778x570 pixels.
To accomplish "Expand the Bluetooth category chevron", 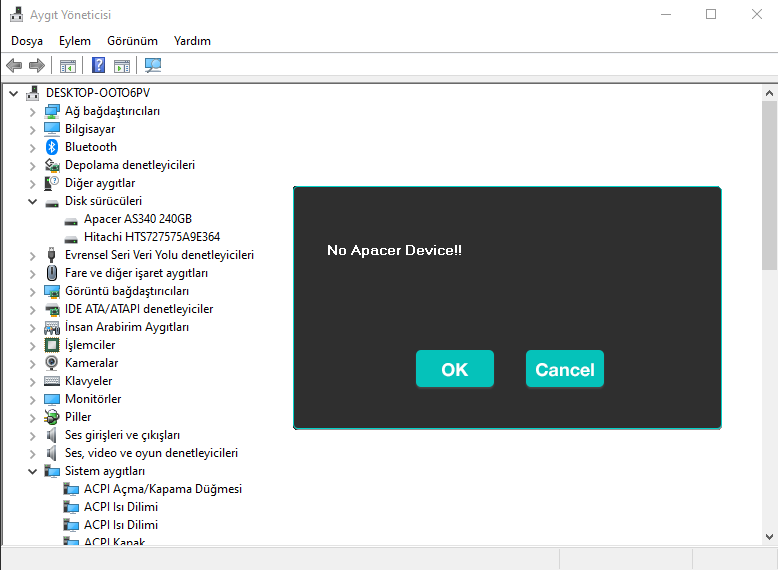I will tap(32, 147).
